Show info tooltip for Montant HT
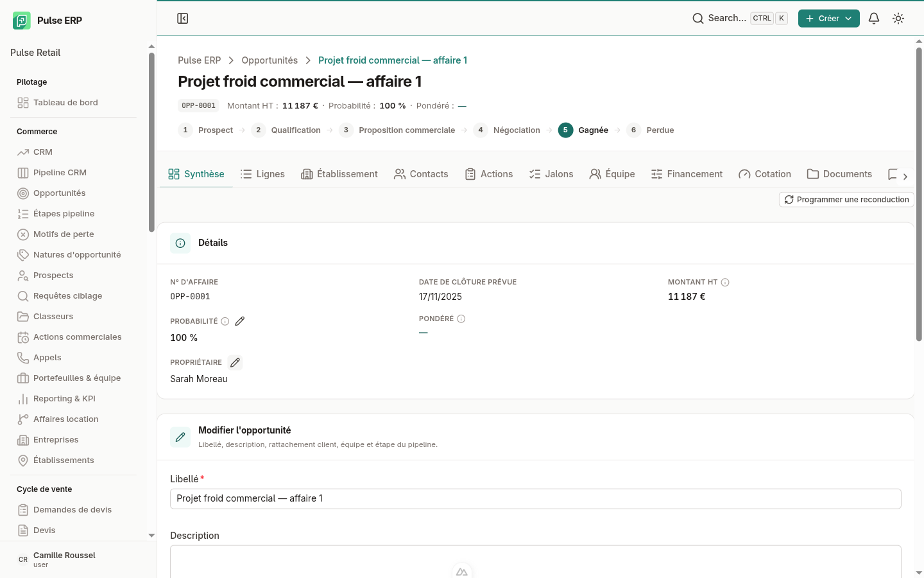924x578 pixels. click(x=725, y=283)
